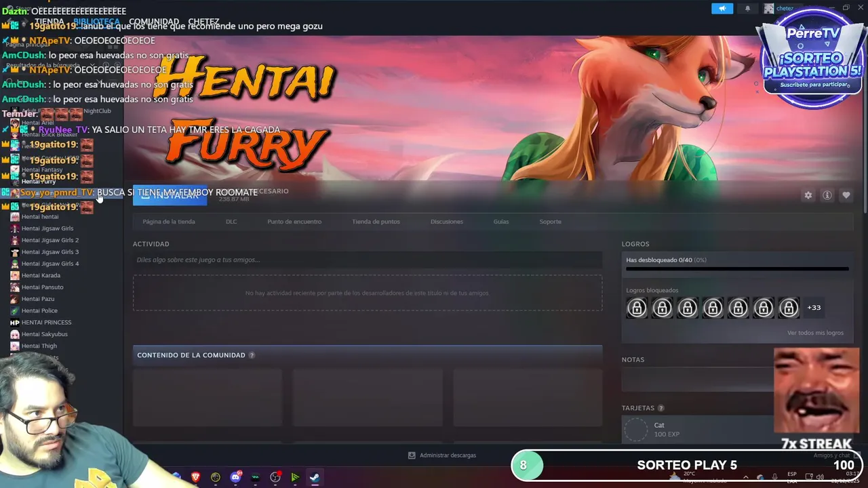Screen dimensions: 868x488
Task: Open the DLC tab
Action: 231,222
